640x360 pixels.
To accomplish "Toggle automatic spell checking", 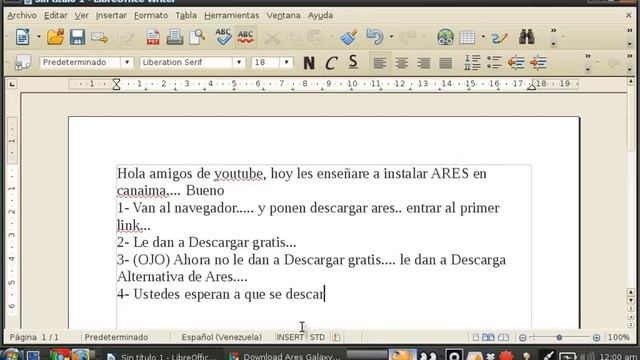I will pos(245,37).
